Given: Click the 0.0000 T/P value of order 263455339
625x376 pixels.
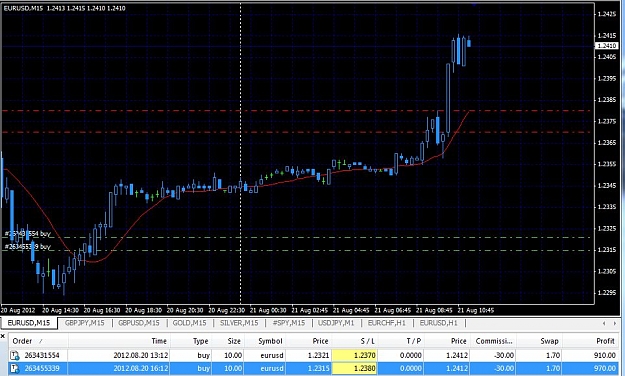Looking at the screenshot, I should click(x=411, y=368).
